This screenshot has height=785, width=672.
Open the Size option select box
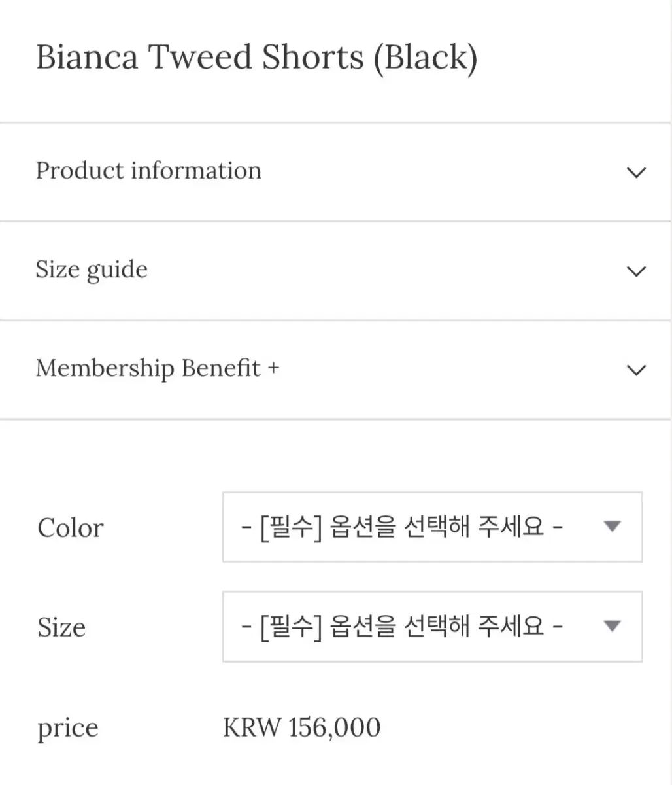(432, 627)
